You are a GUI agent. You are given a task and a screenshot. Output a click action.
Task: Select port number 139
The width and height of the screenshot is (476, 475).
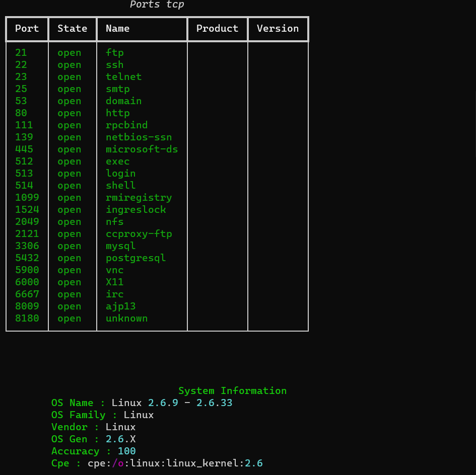[x=24, y=137]
